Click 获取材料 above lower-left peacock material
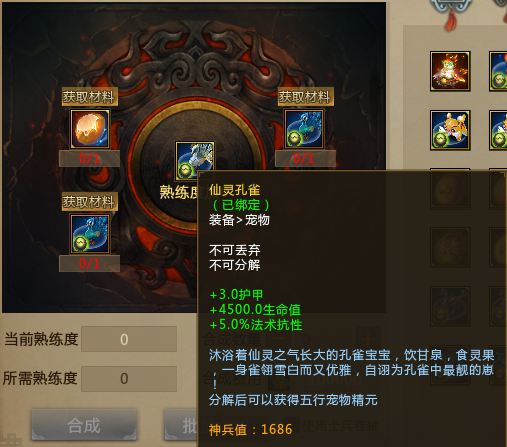Image resolution: width=507 pixels, height=447 pixels. 89,201
